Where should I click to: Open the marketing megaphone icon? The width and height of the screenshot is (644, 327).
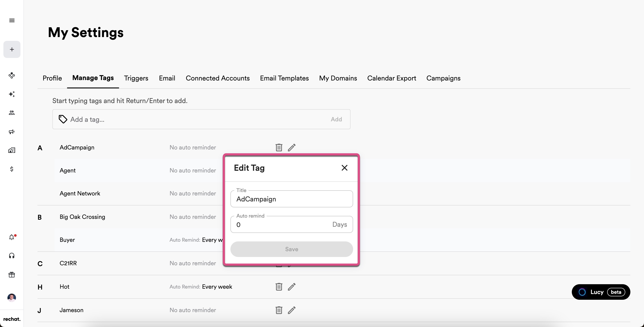click(12, 132)
